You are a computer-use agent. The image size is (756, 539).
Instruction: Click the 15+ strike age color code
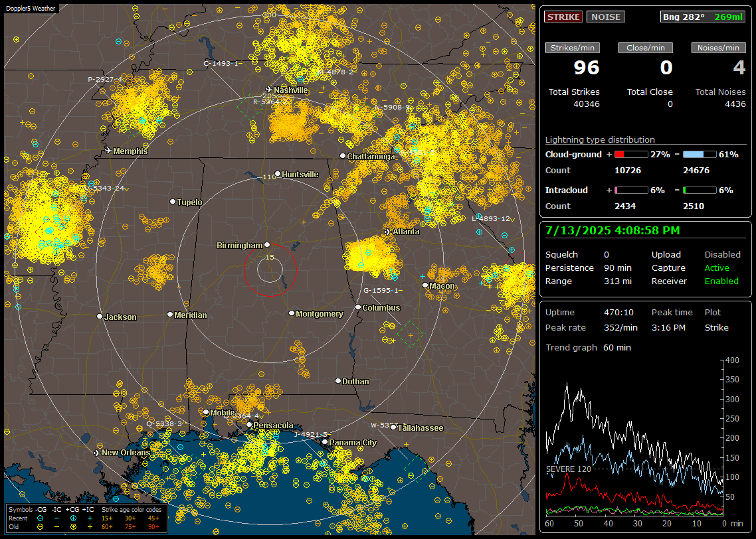(x=107, y=518)
